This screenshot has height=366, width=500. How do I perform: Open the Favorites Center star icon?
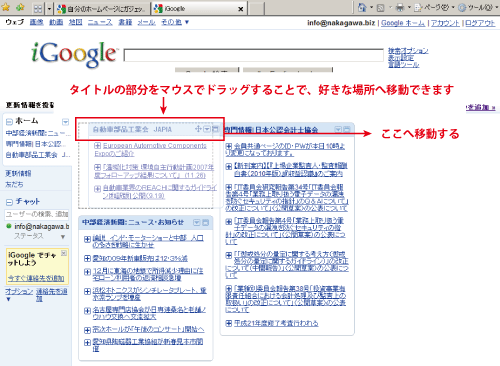6,7
